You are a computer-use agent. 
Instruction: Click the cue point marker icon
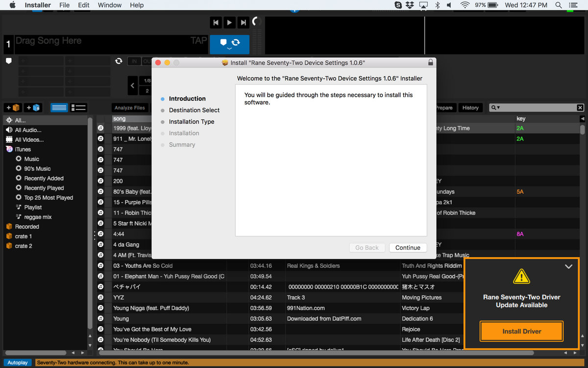click(x=8, y=61)
